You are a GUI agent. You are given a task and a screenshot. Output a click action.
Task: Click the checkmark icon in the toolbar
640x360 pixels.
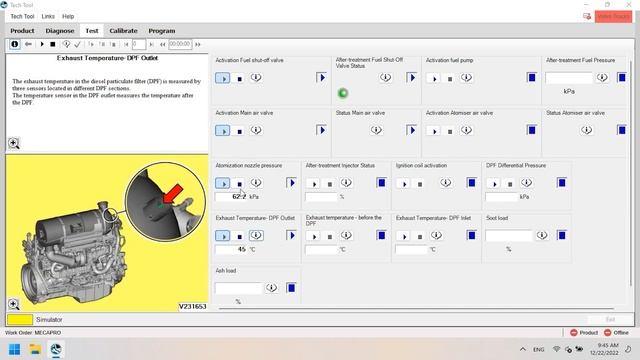click(x=78, y=44)
